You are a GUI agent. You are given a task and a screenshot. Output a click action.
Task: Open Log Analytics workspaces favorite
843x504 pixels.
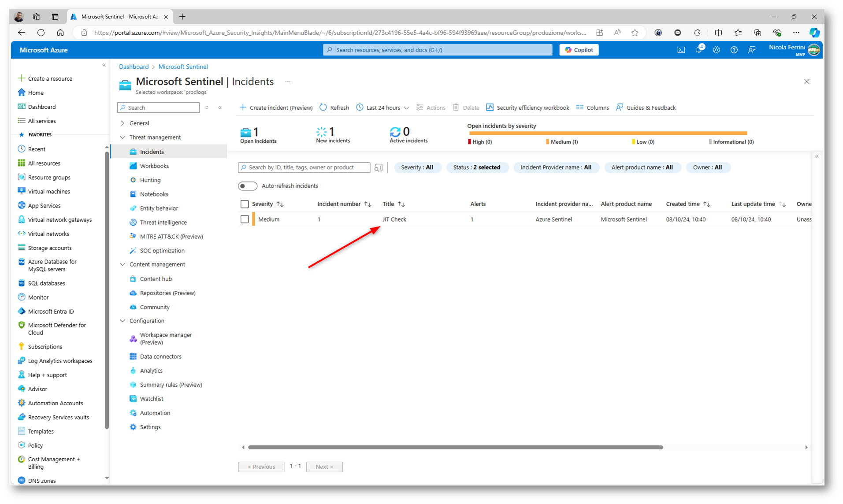click(60, 361)
